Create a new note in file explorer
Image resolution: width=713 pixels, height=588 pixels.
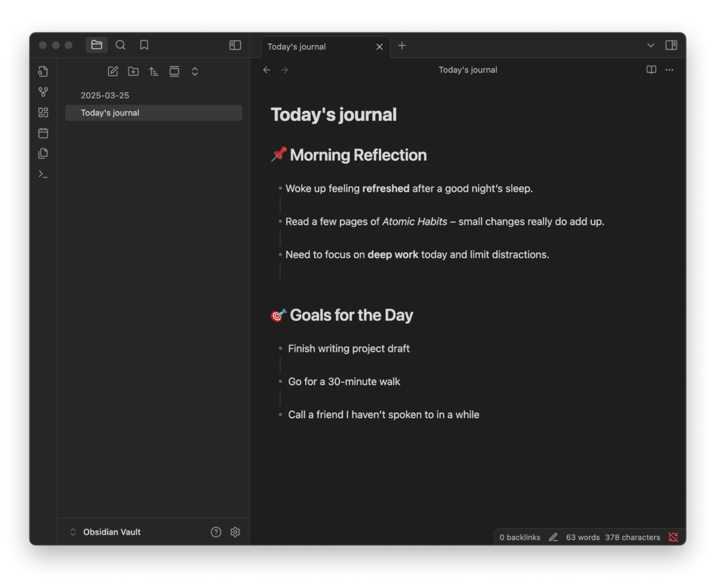tap(112, 71)
